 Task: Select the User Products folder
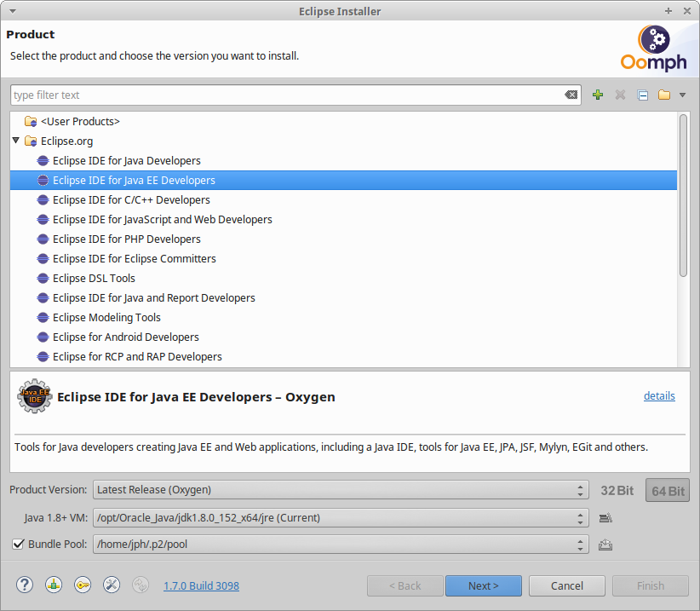(x=80, y=122)
